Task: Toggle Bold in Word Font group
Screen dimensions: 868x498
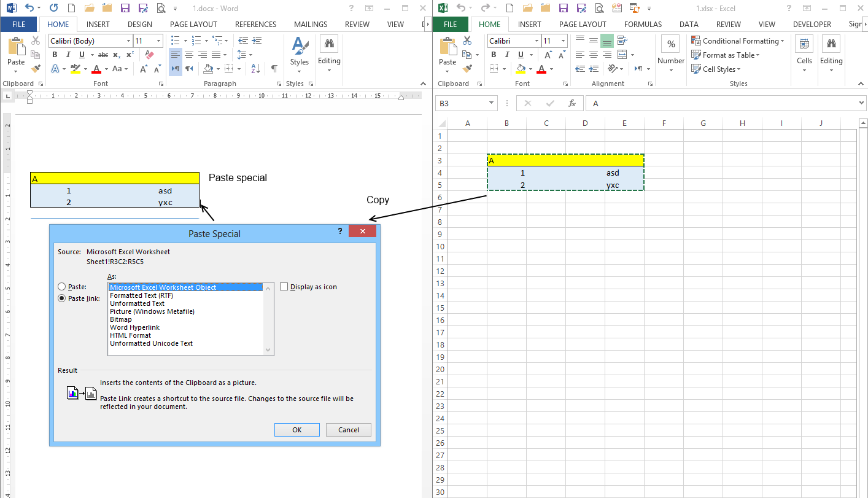Action: coord(54,55)
